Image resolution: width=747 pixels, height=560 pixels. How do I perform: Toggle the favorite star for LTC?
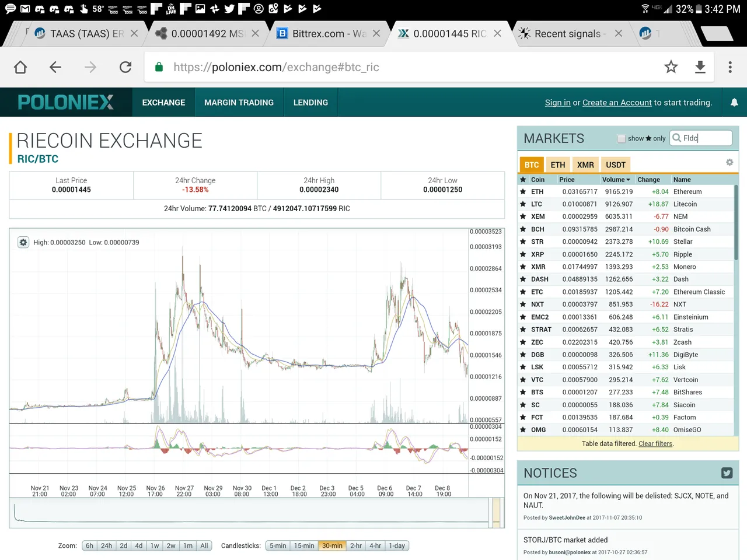[523, 204]
